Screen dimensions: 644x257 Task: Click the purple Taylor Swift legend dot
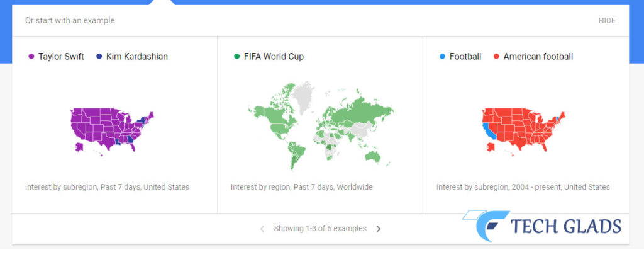point(31,57)
